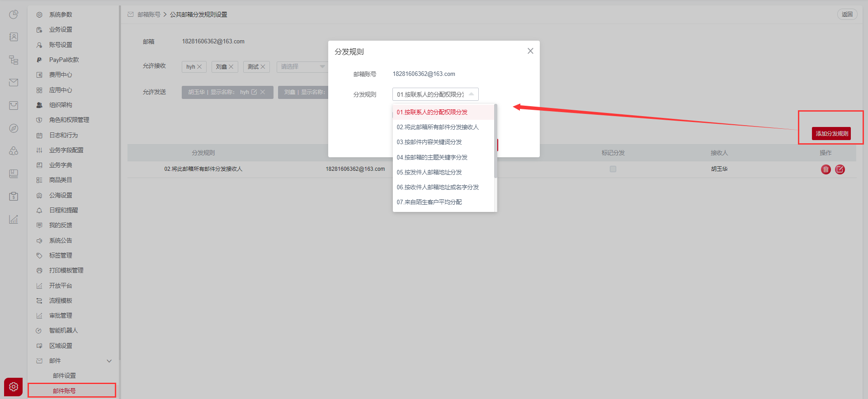Click the 返回 button at top right
The width and height of the screenshot is (868, 399).
[x=847, y=14]
